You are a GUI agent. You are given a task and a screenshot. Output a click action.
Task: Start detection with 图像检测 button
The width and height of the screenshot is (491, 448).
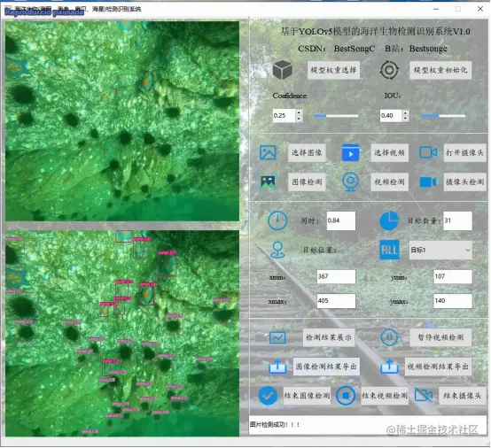[307, 182]
